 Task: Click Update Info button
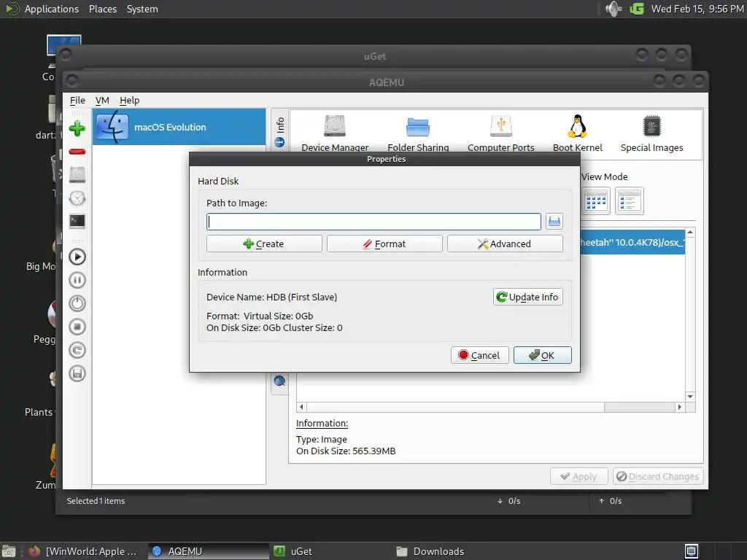click(x=528, y=297)
